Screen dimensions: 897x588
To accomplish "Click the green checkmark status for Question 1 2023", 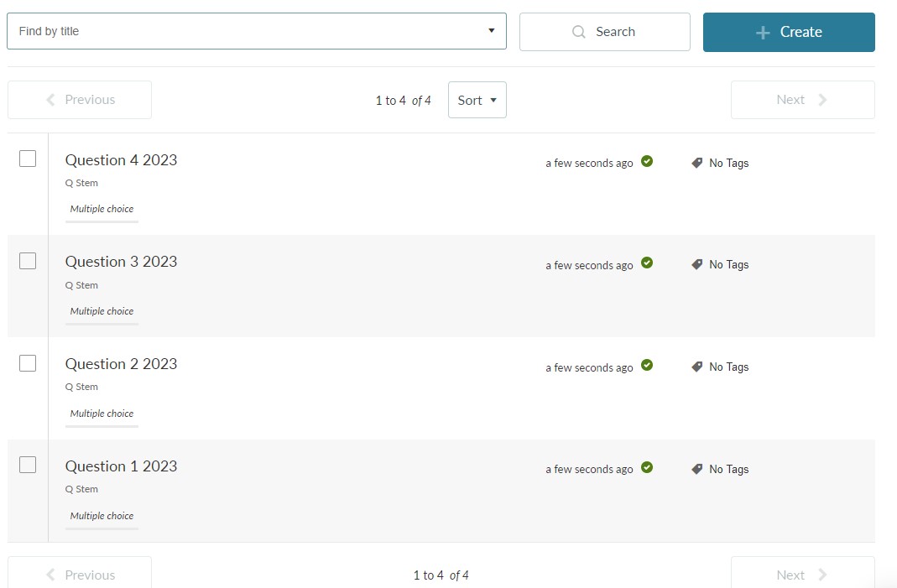I will click(x=647, y=467).
